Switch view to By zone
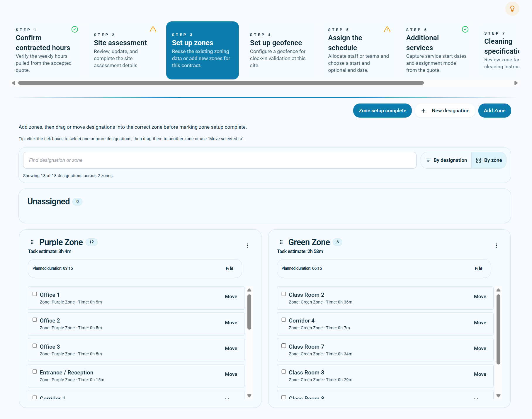532x419 pixels. pos(489,160)
